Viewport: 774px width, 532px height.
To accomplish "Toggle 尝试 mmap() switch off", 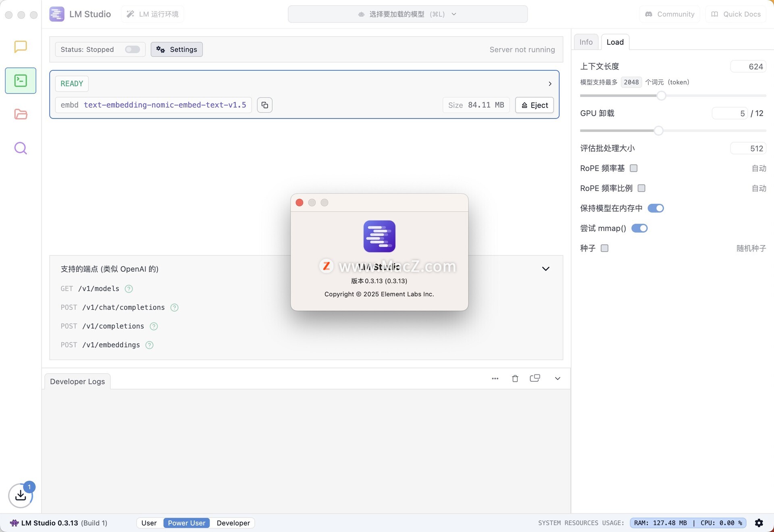I will tap(639, 228).
